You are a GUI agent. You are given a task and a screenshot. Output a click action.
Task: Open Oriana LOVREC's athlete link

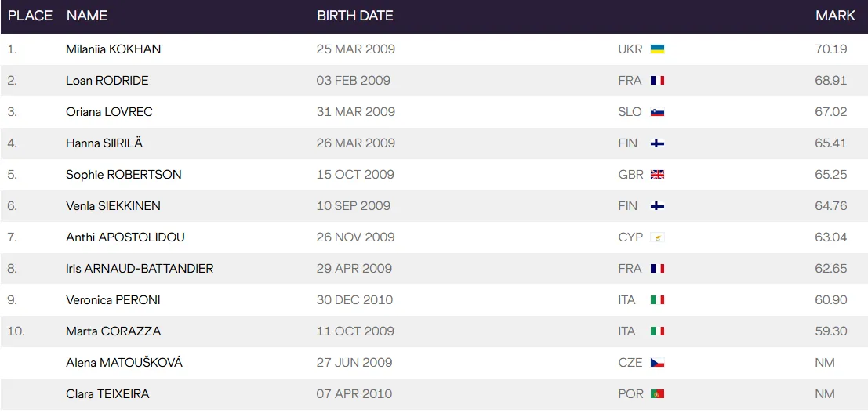tap(109, 112)
